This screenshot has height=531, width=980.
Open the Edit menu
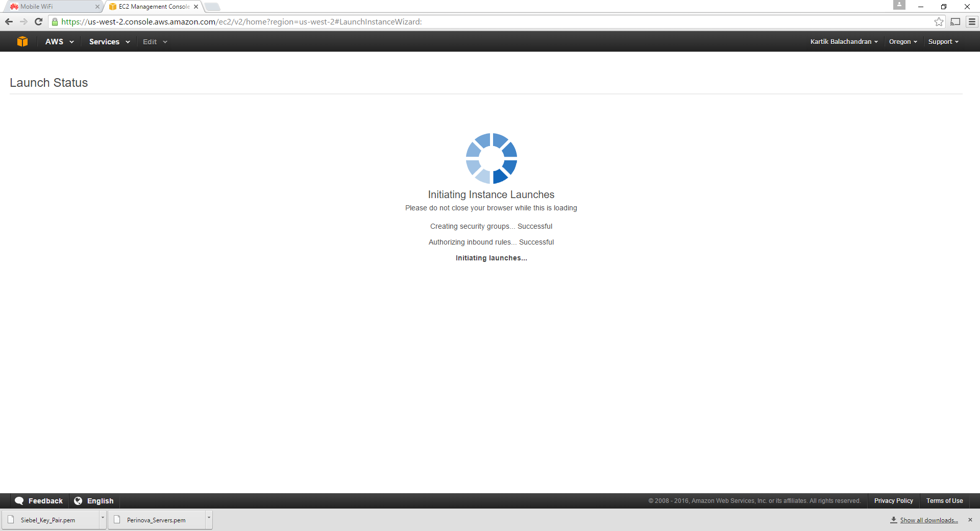[155, 42]
